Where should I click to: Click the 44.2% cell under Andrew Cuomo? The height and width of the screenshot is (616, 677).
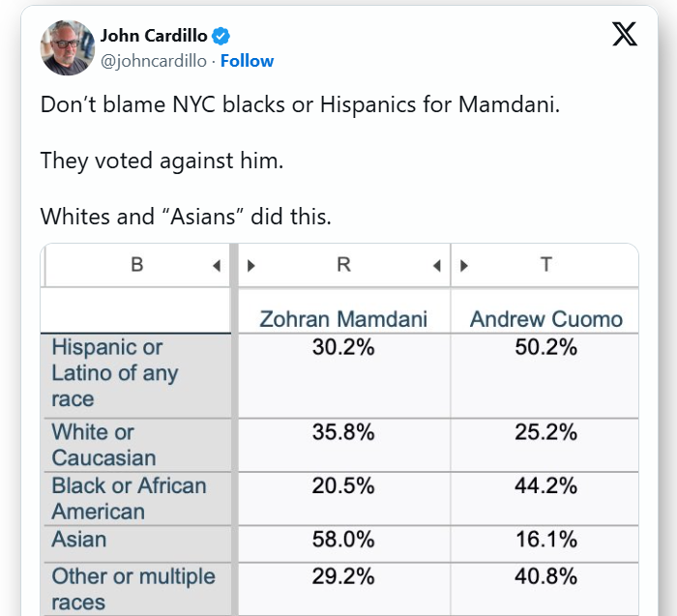pos(546,486)
